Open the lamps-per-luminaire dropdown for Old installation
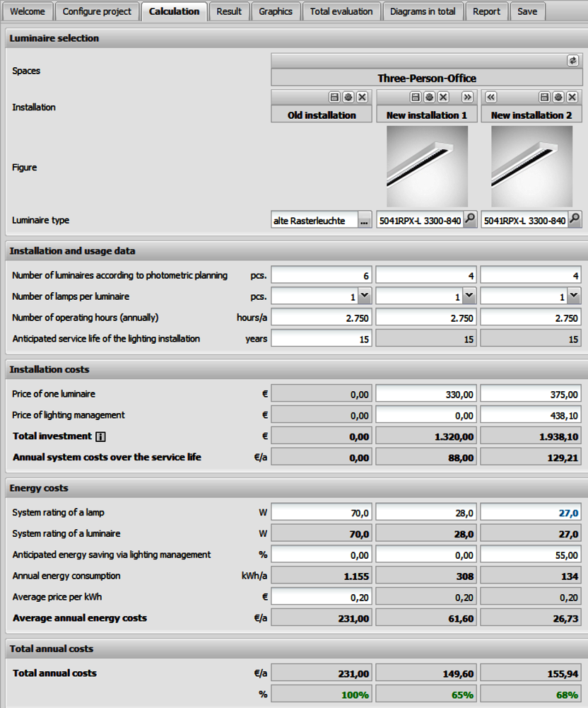This screenshot has height=708, width=588. tap(365, 296)
